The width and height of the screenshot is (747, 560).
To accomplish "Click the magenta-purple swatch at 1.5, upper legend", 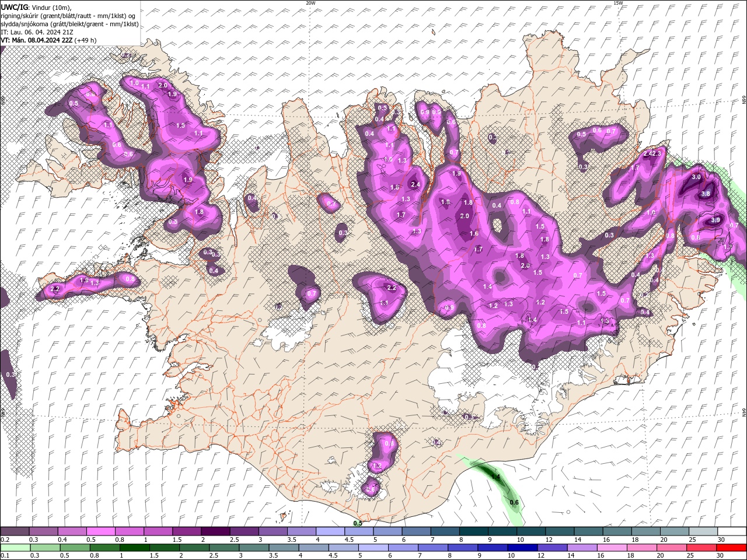I will tap(187, 531).
